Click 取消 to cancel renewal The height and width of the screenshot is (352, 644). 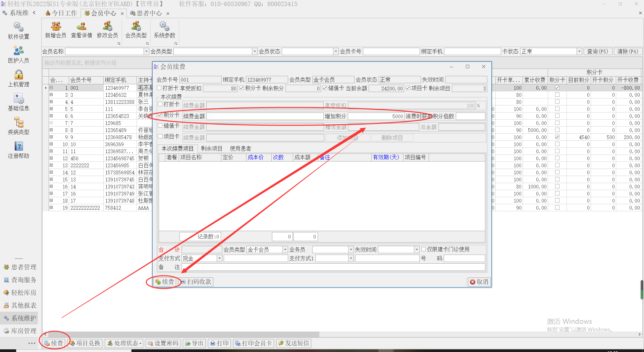(x=479, y=282)
